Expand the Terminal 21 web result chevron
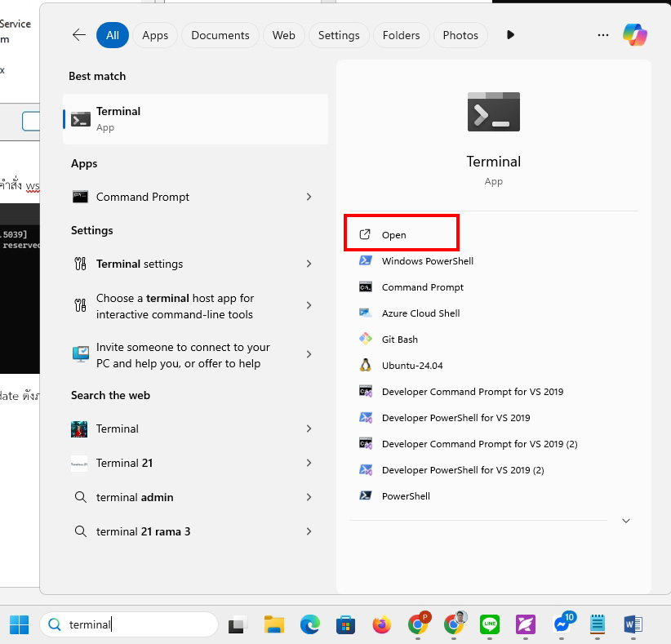The width and height of the screenshot is (671, 644). (309, 463)
